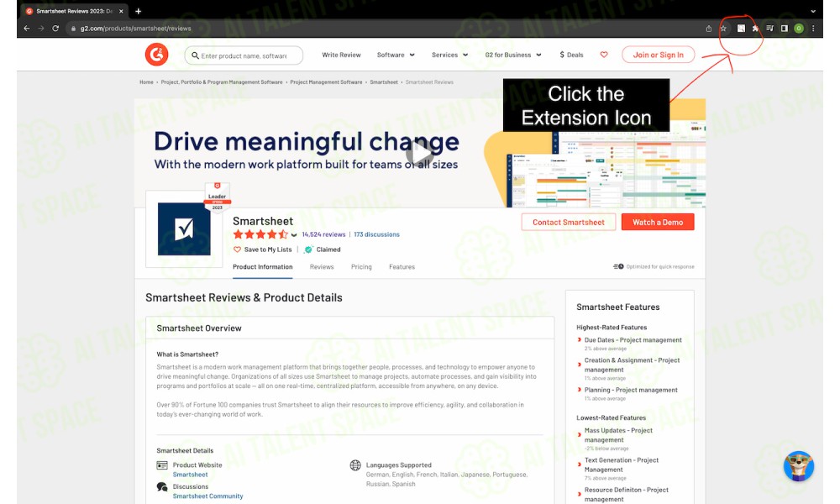Open site info via the padlock icon

coord(73,29)
